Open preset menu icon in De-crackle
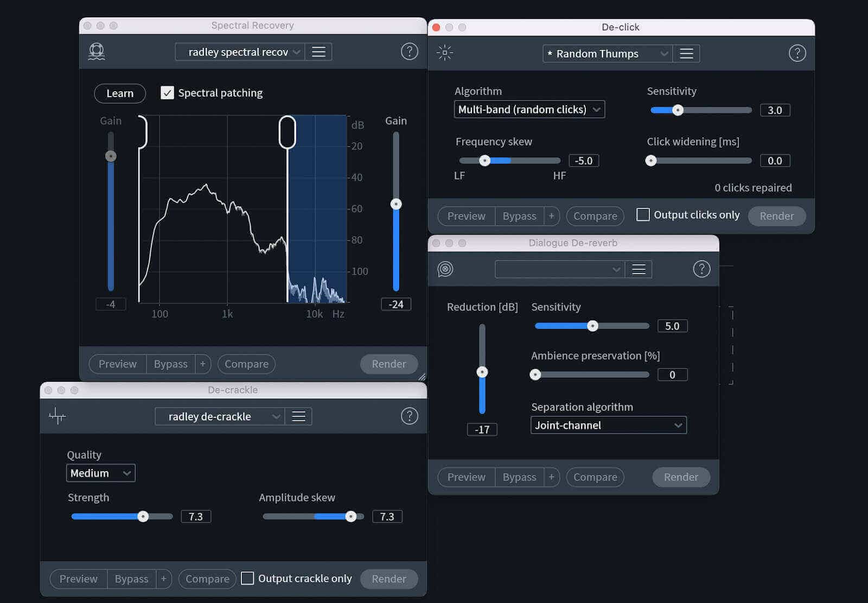This screenshot has width=868, height=603. (298, 416)
